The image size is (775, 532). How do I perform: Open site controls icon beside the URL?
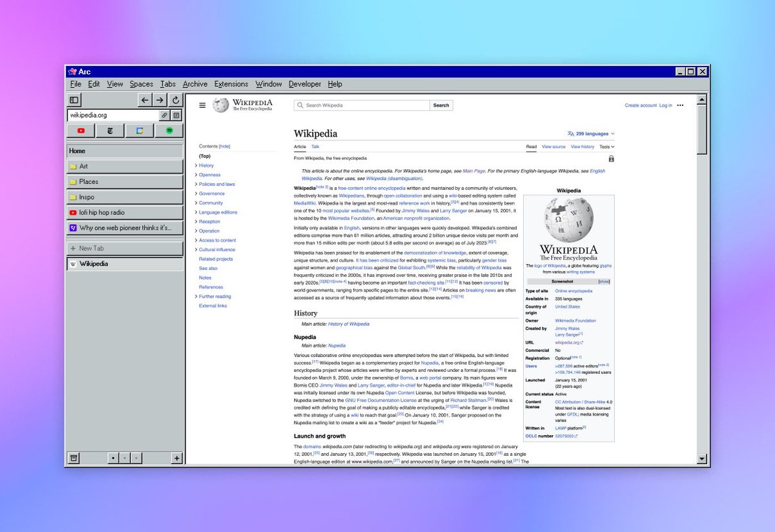(176, 115)
